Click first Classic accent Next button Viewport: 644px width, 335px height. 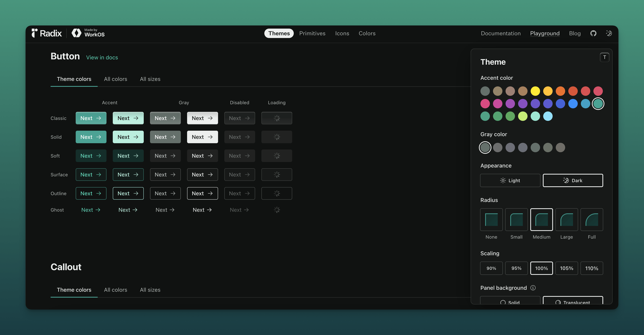91,118
